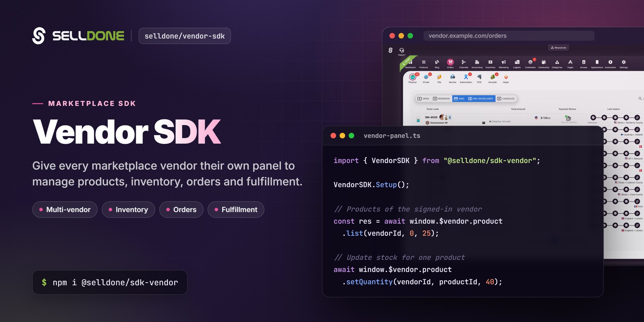The height and width of the screenshot is (322, 644).
Task: Open the Community icon
Action: tap(544, 64)
